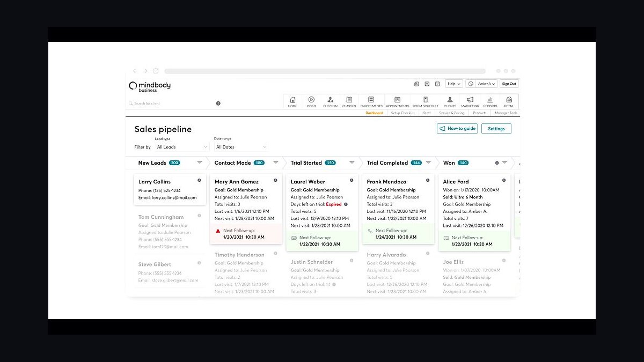Click the envelope follow-up icon on Laurel Weber
The image size is (644, 362).
(x=294, y=238)
